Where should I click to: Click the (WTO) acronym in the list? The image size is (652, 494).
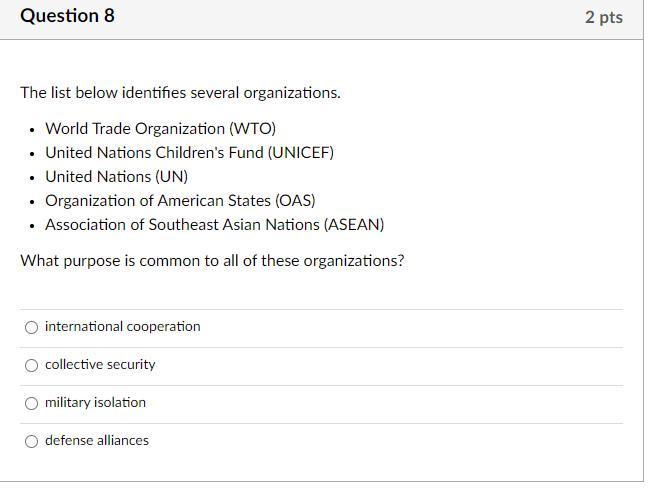click(x=252, y=129)
